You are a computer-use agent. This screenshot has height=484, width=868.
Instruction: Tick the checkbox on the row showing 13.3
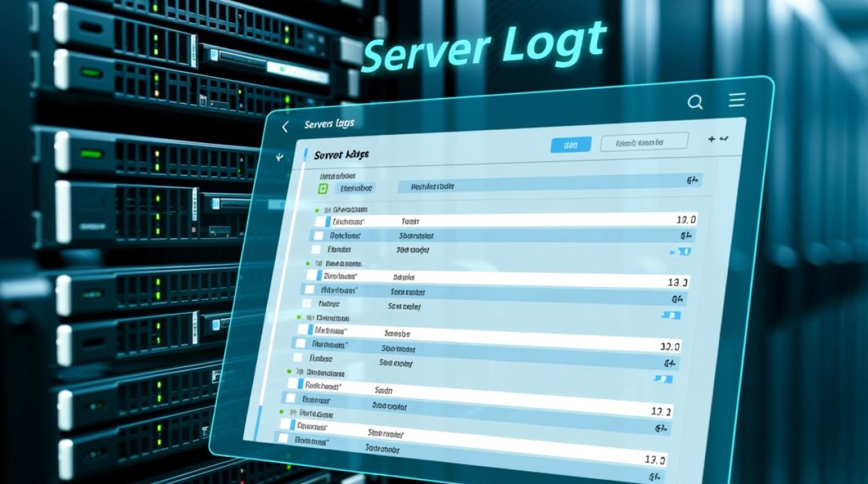[x=312, y=276]
